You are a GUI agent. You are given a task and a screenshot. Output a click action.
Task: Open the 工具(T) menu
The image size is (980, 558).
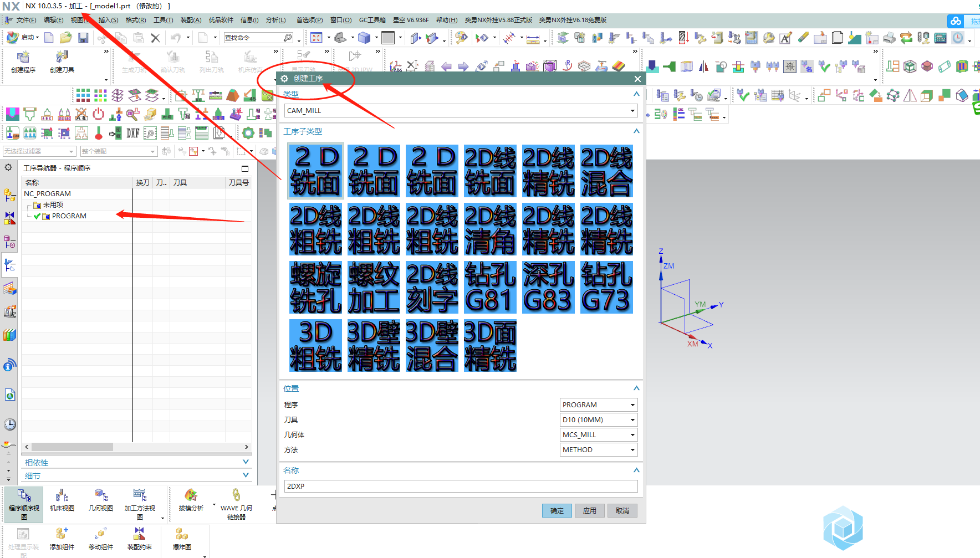pyautogui.click(x=163, y=20)
